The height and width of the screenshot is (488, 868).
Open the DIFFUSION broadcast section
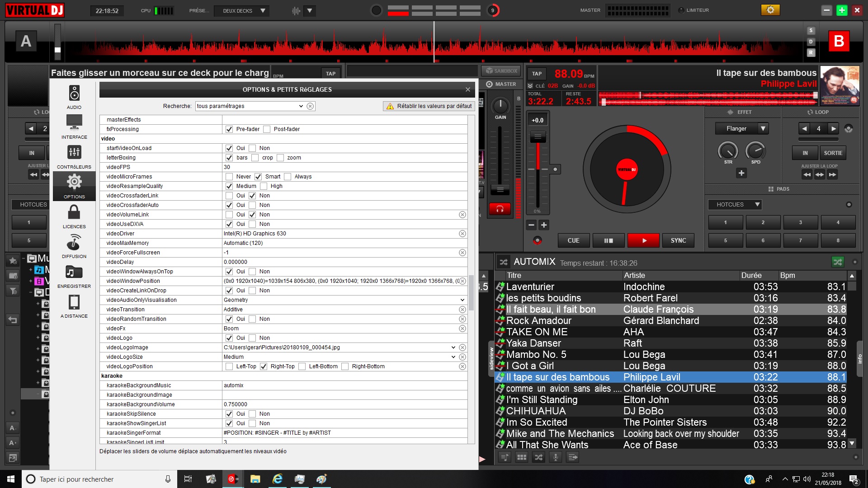tap(74, 246)
